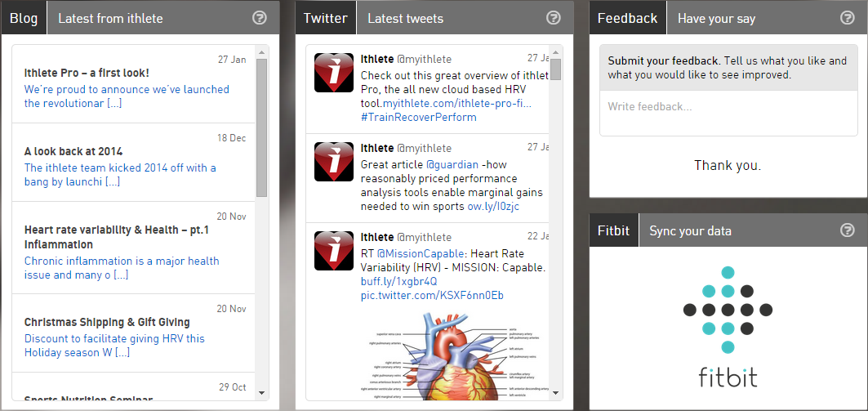Open 'Ithlete Pro – a first look!' post
Viewport: 868px width, 411px height.
[x=87, y=73]
